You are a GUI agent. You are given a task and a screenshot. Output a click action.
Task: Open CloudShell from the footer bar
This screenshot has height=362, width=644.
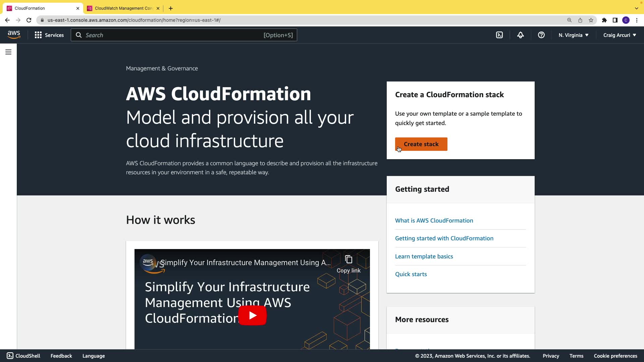[x=23, y=356]
